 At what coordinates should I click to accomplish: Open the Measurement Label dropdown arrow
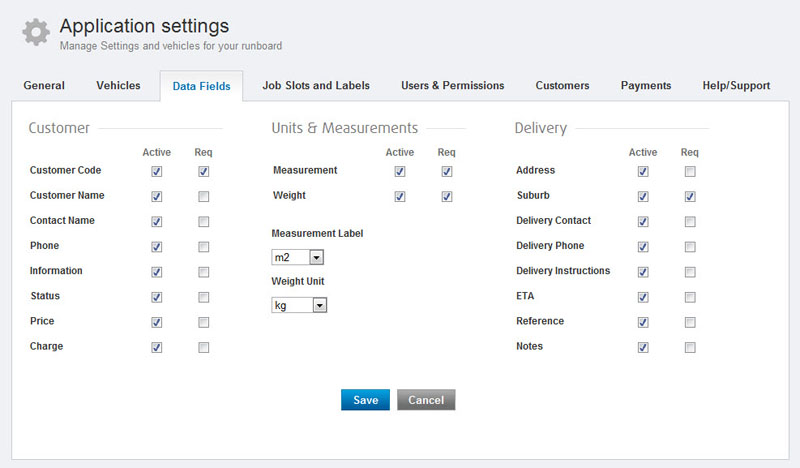[316, 257]
